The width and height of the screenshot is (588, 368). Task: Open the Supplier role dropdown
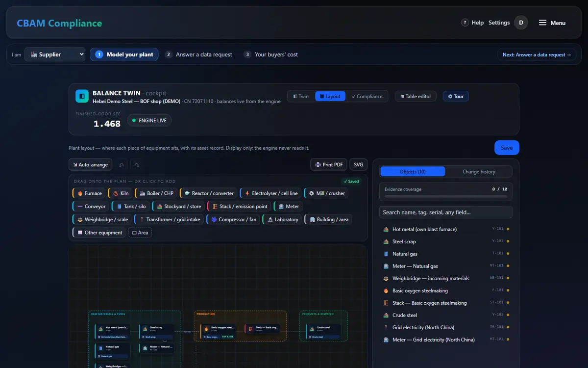click(55, 54)
